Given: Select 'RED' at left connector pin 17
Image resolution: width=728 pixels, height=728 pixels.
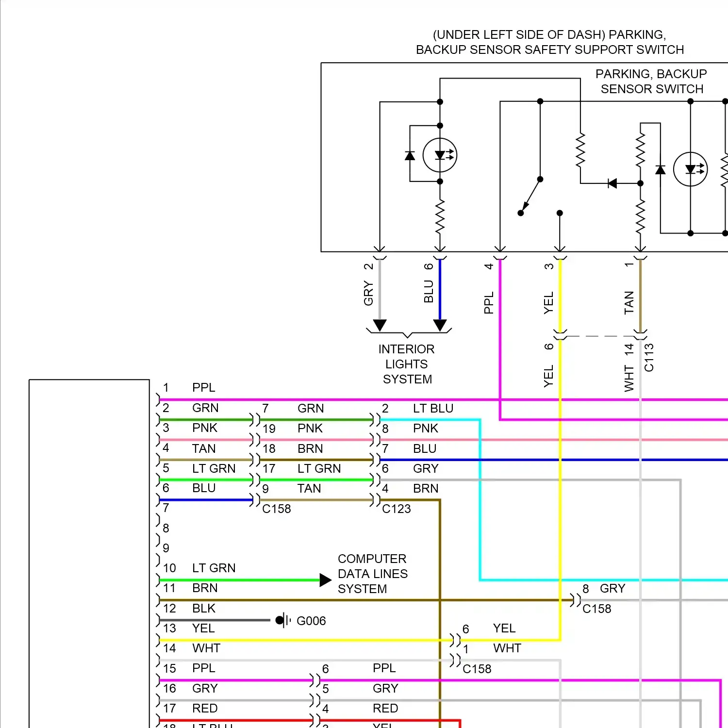Looking at the screenshot, I should 205,709.
